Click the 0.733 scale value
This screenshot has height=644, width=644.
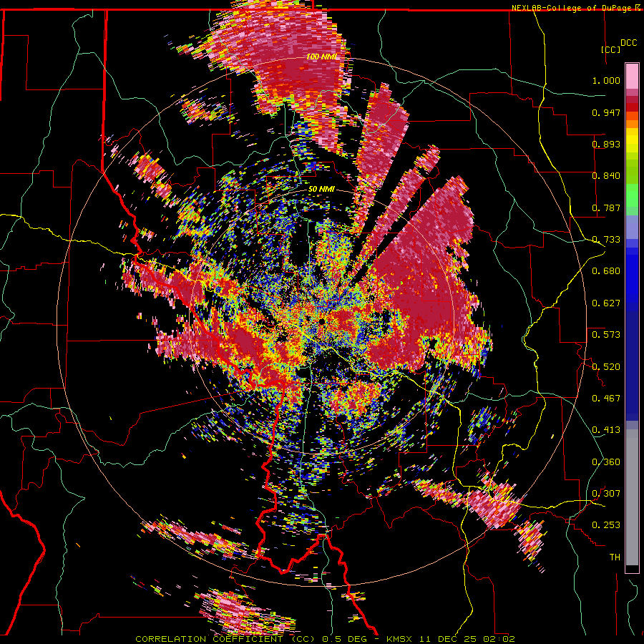point(606,240)
